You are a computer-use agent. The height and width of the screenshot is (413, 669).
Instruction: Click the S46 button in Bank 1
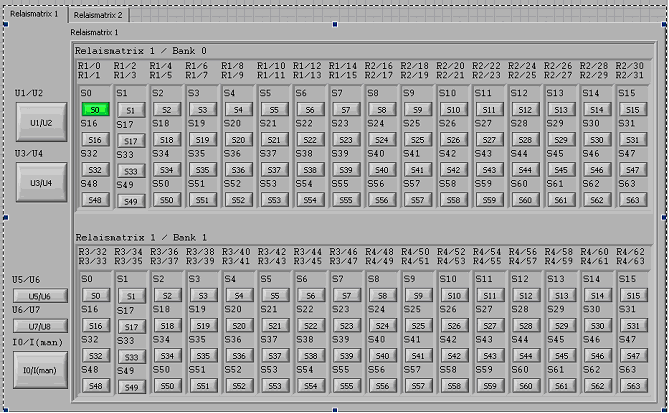point(598,356)
